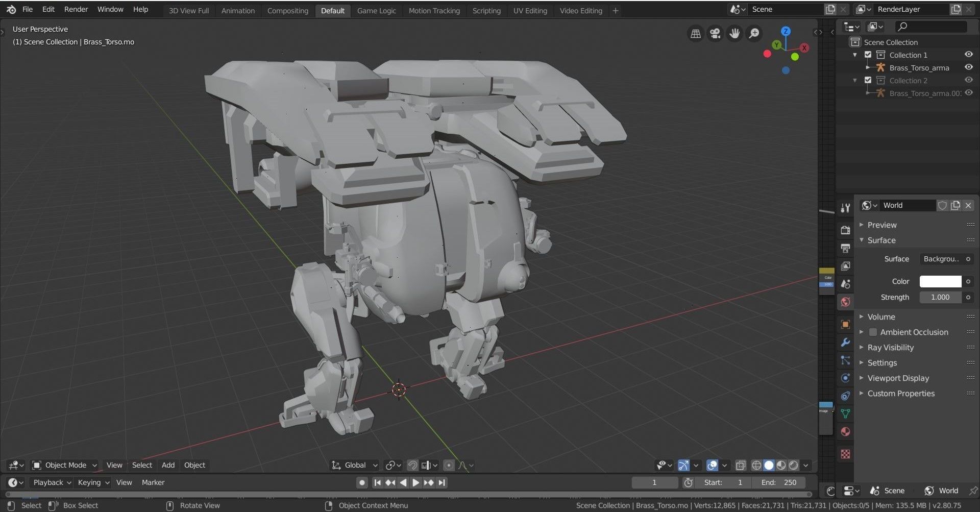Switch to the Scripting workspace tab
The height and width of the screenshot is (512, 980).
[x=486, y=11]
